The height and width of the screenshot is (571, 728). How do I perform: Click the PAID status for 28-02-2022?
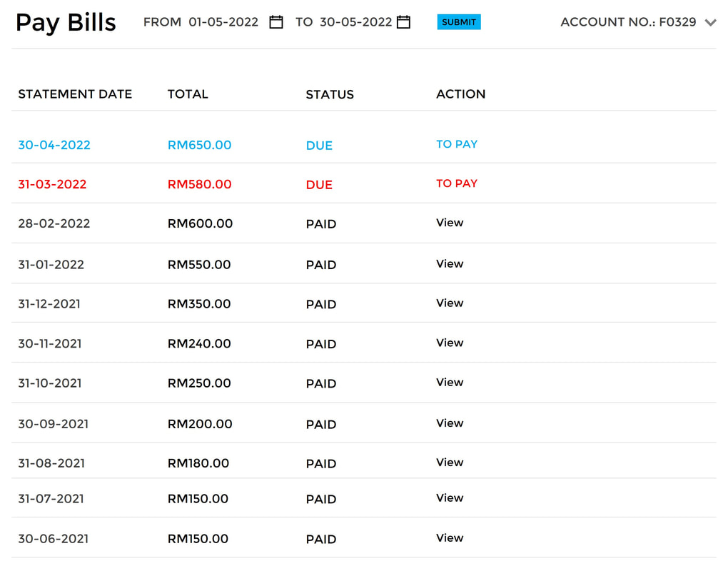point(321,223)
